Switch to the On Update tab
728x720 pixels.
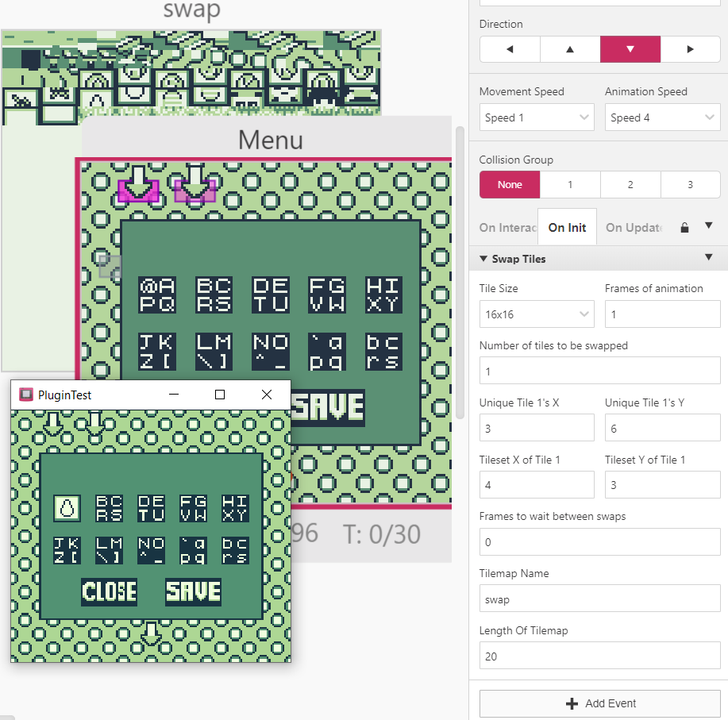click(x=633, y=227)
